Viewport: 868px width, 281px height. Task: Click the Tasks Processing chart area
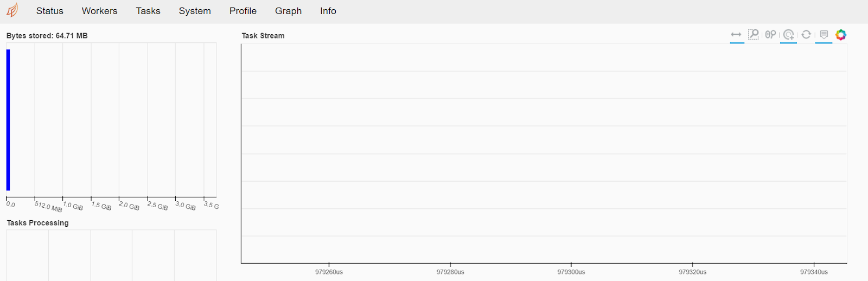[x=111, y=255]
